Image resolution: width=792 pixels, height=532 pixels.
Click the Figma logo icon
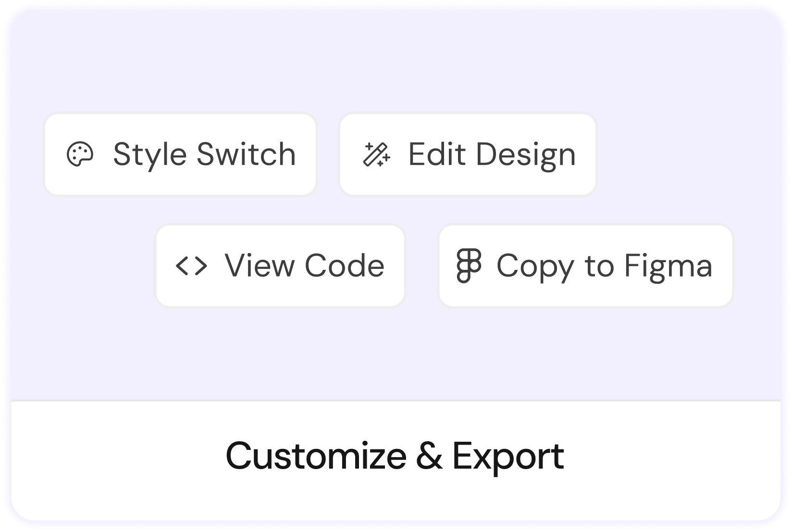coord(469,266)
